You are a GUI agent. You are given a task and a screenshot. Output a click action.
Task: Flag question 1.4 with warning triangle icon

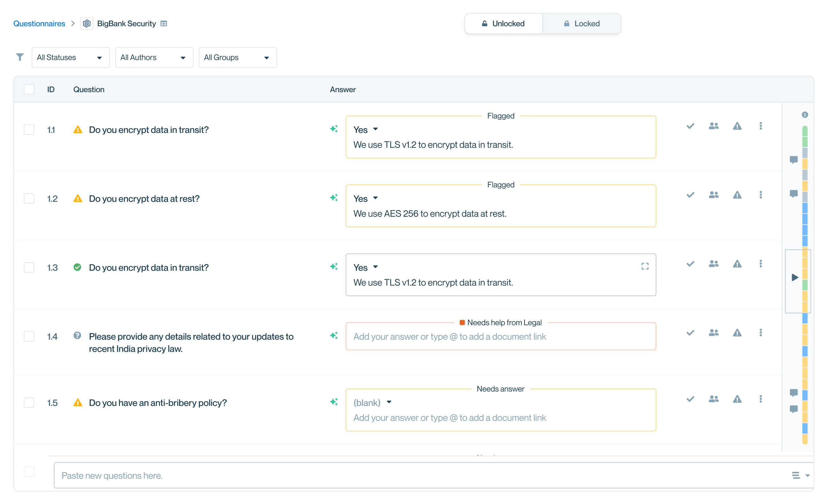click(x=737, y=333)
